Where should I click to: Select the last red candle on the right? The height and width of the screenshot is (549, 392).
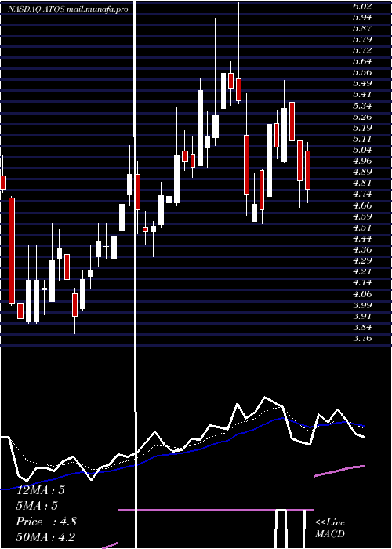307,170
